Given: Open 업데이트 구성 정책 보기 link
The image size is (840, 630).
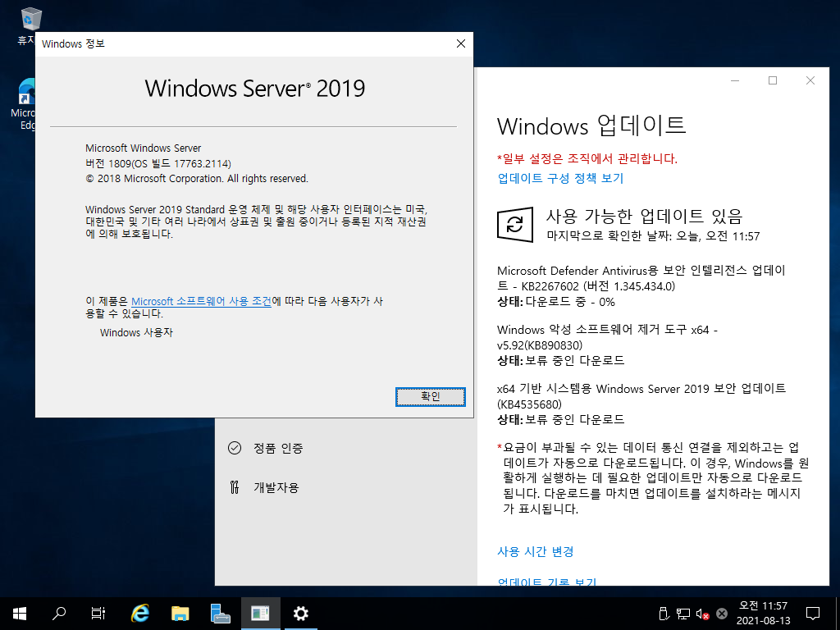Looking at the screenshot, I should pyautogui.click(x=560, y=178).
